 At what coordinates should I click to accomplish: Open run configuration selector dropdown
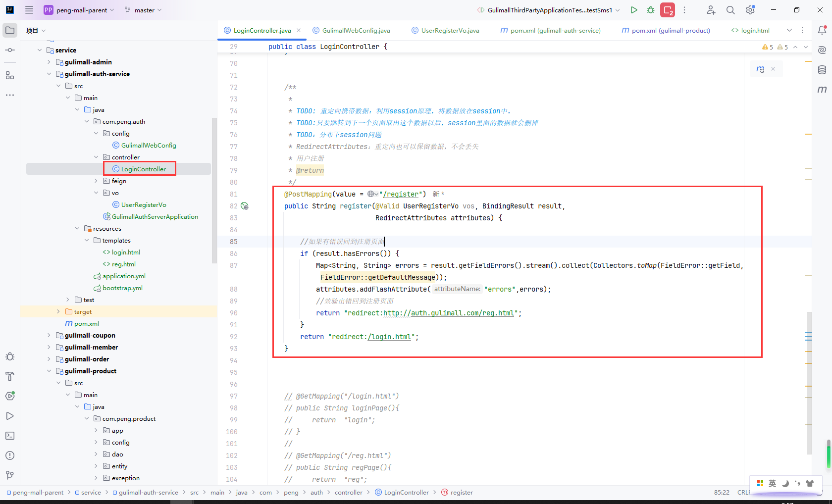548,10
